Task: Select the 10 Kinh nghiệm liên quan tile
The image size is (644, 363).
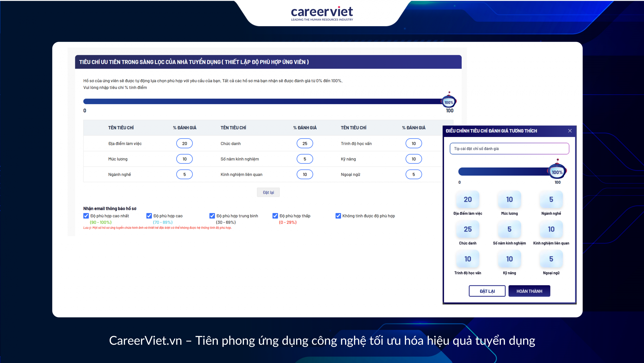Action: (x=551, y=229)
